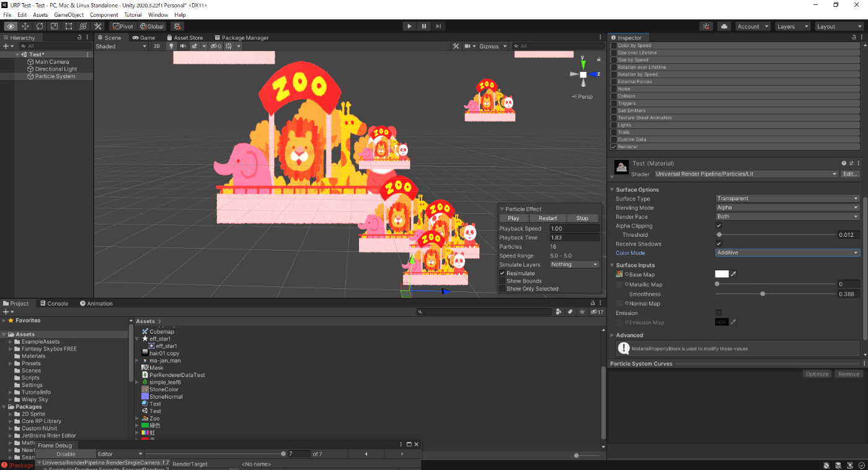The height and width of the screenshot is (470, 868).
Task: Toggle grid snapping icon in toolbar
Action: click(177, 26)
